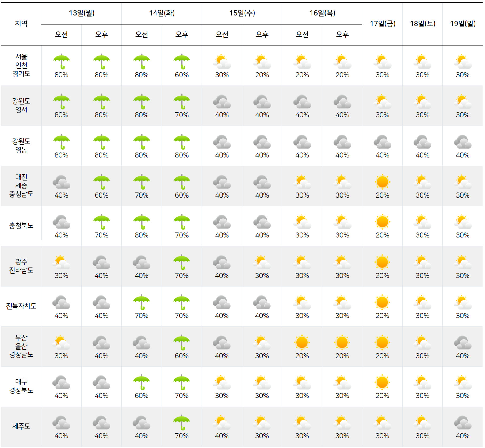Screen dimensions: 485x448
Task: Click '40%' for 제주도 15일 오전
Action: [x=222, y=436]
